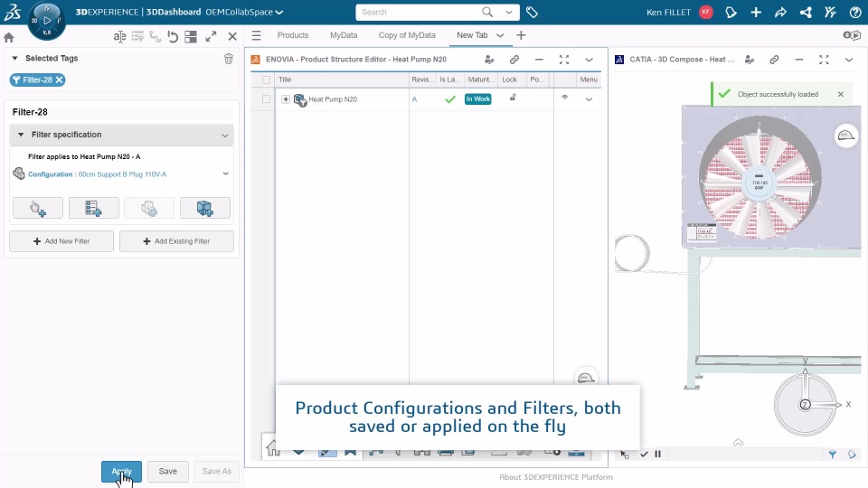
Task: Expand the Heat Pump N20 tree node
Action: [286, 99]
